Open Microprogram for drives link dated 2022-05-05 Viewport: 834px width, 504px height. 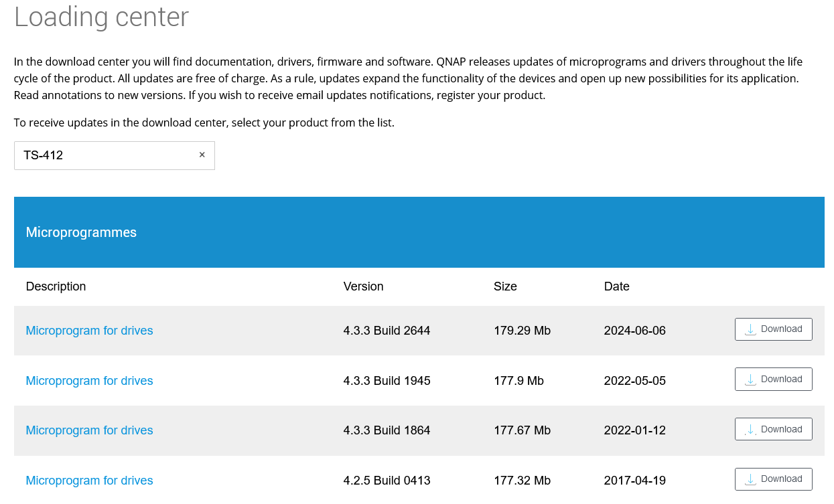(89, 381)
